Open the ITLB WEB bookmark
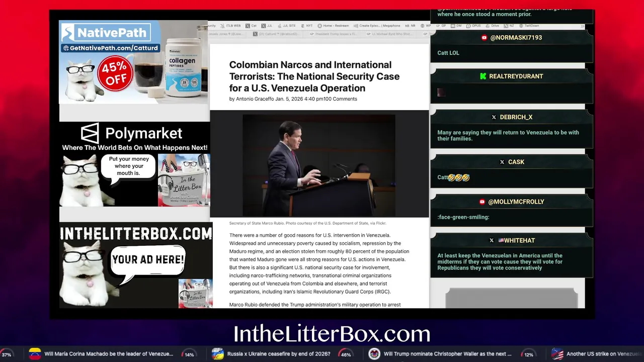 pyautogui.click(x=230, y=26)
